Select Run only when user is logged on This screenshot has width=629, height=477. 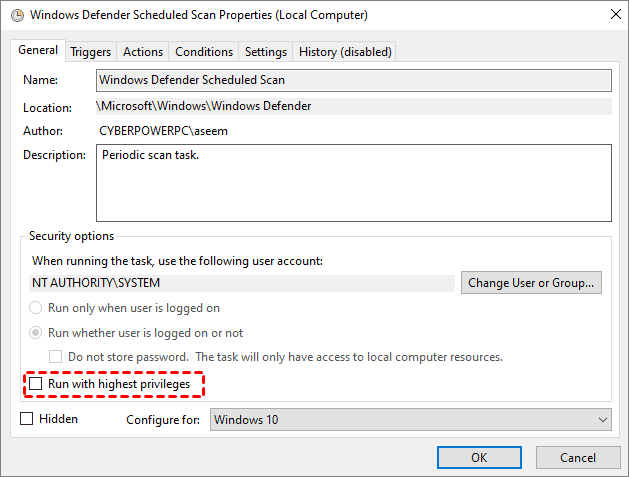pos(37,308)
